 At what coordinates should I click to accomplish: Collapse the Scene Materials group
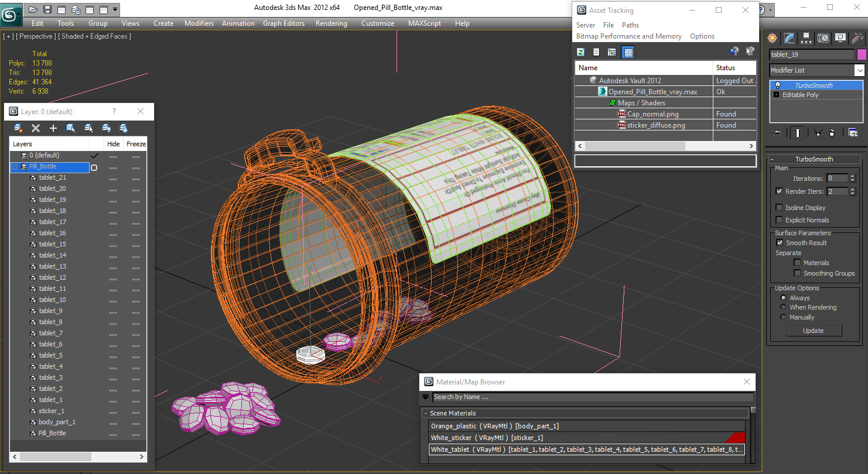point(426,413)
